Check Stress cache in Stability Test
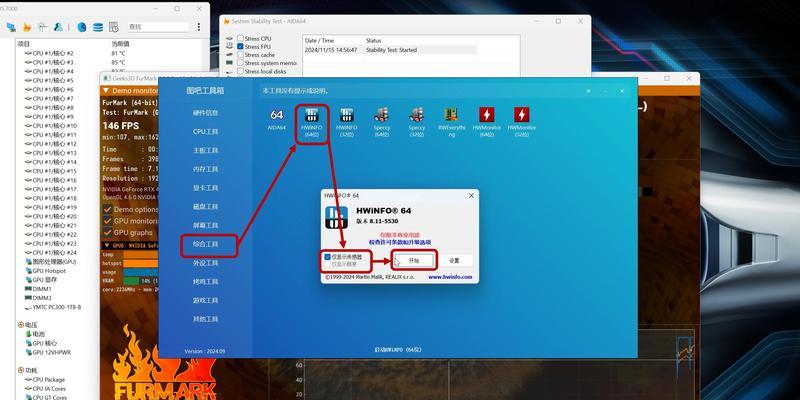Image resolution: width=800 pixels, height=400 pixels. [x=240, y=55]
